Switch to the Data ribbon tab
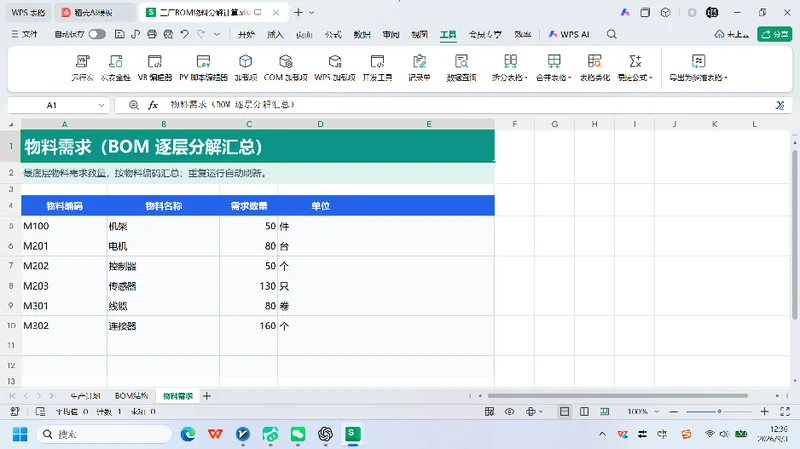This screenshot has width=800, height=449. 362,34
